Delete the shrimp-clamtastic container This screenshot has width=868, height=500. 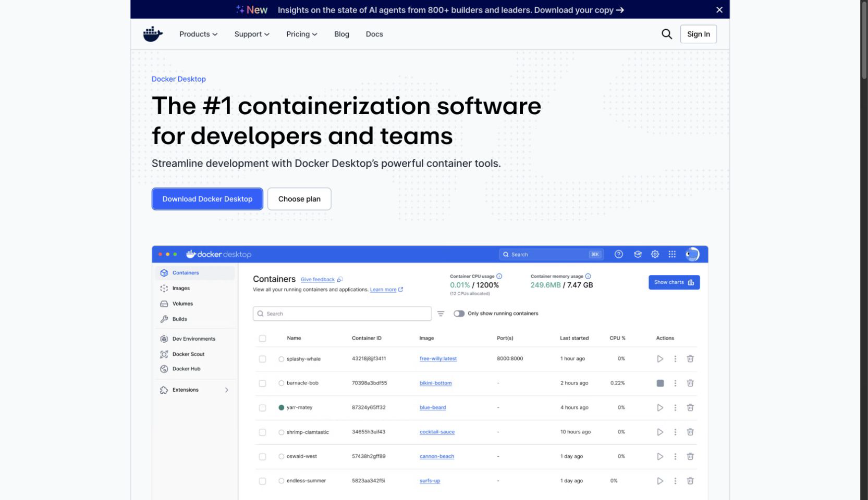pos(690,432)
